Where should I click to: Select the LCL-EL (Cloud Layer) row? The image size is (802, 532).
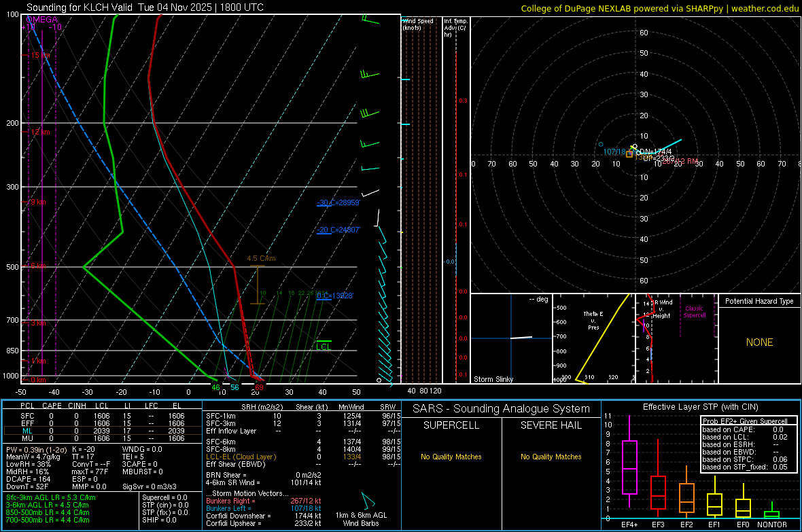click(x=303, y=457)
